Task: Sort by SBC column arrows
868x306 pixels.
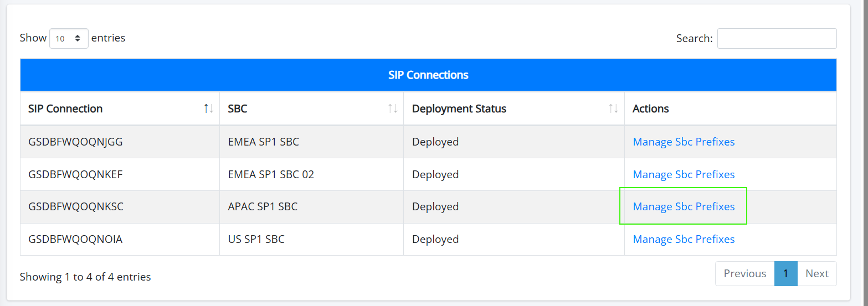Action: [393, 108]
